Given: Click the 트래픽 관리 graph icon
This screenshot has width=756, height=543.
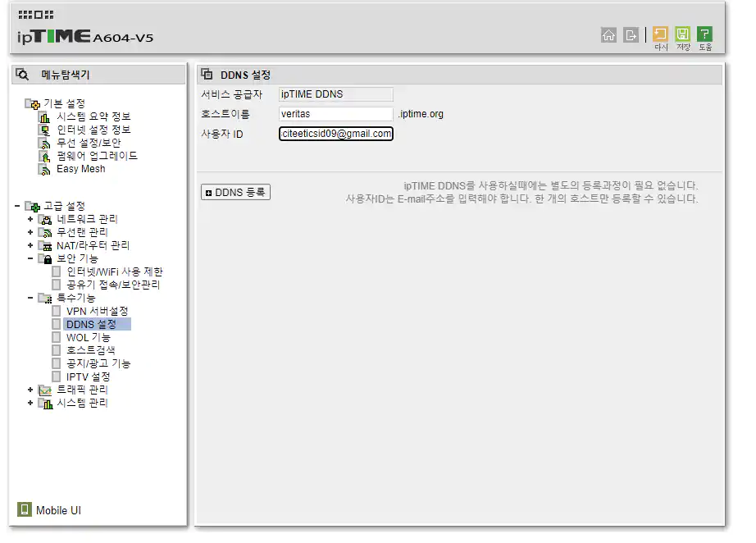Looking at the screenshot, I should pyautogui.click(x=45, y=390).
